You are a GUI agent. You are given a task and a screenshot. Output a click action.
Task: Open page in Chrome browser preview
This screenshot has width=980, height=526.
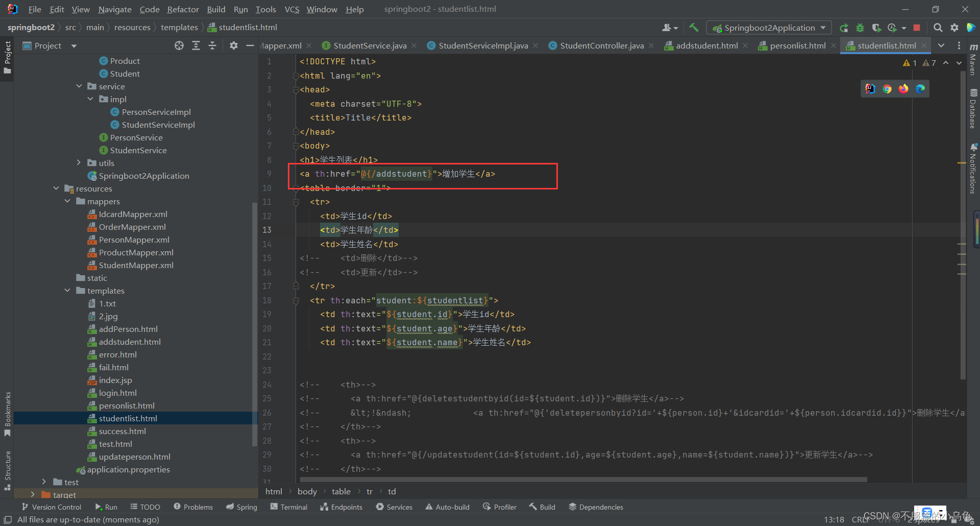(887, 89)
